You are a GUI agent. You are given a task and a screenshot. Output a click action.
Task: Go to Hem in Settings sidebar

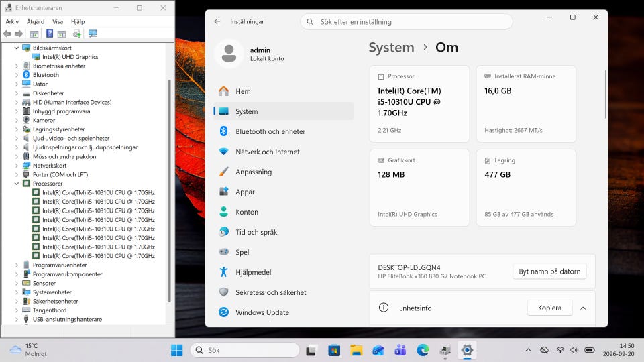click(x=283, y=91)
